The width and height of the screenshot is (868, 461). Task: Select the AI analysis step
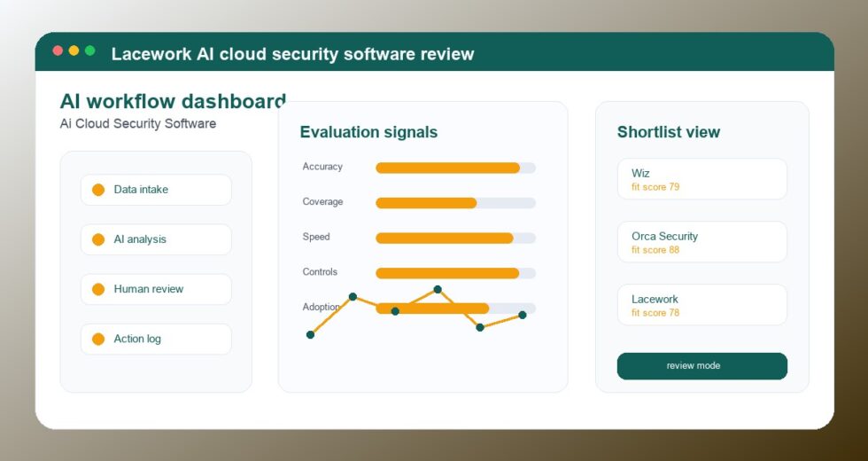(156, 240)
